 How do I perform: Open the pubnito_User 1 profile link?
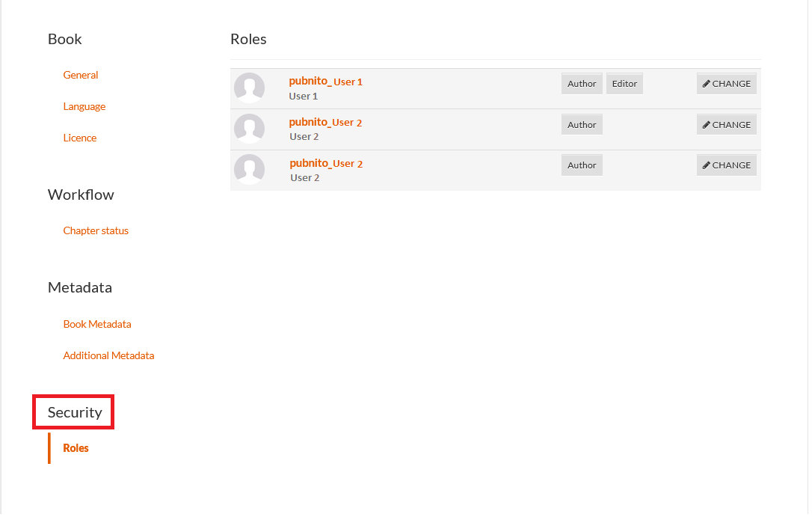325,82
